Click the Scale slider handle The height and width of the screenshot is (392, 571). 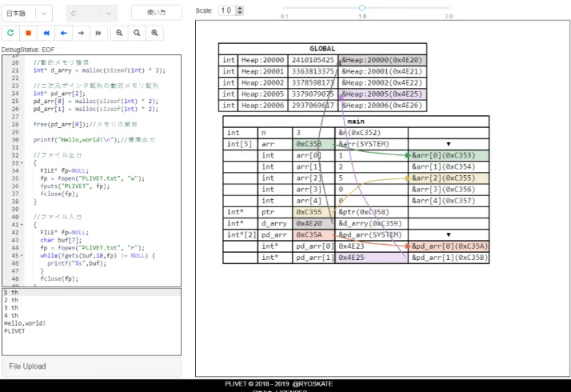click(x=362, y=8)
